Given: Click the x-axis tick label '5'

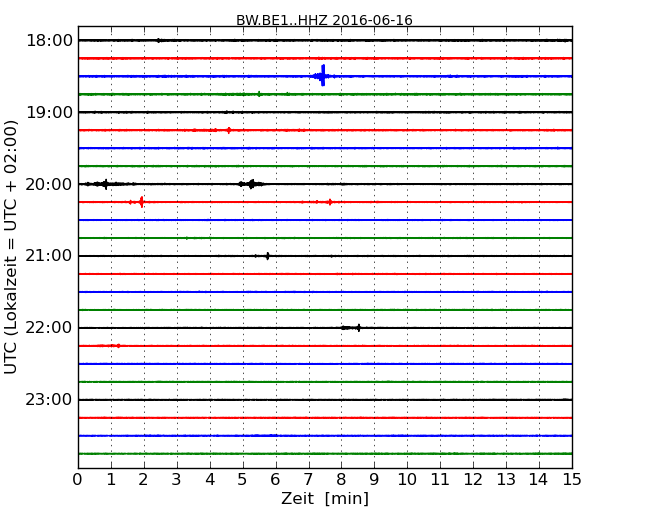Looking at the screenshot, I should coord(243,480).
